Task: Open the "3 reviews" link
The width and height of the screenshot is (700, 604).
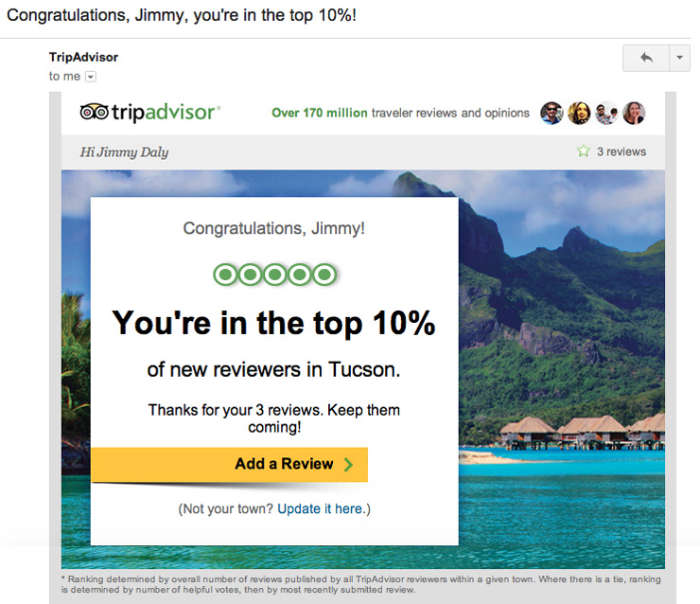Action: [621, 151]
